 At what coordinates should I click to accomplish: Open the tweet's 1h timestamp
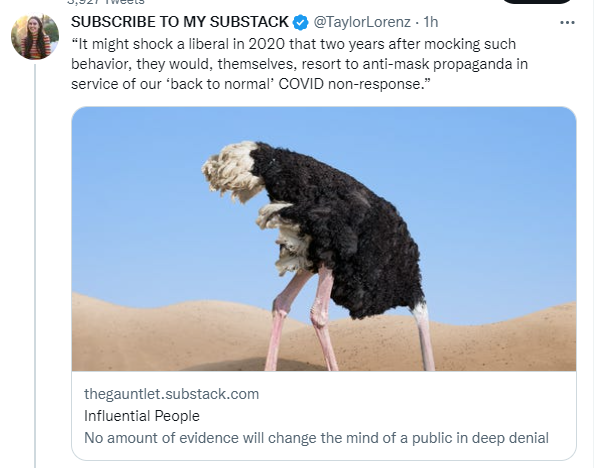pos(430,22)
